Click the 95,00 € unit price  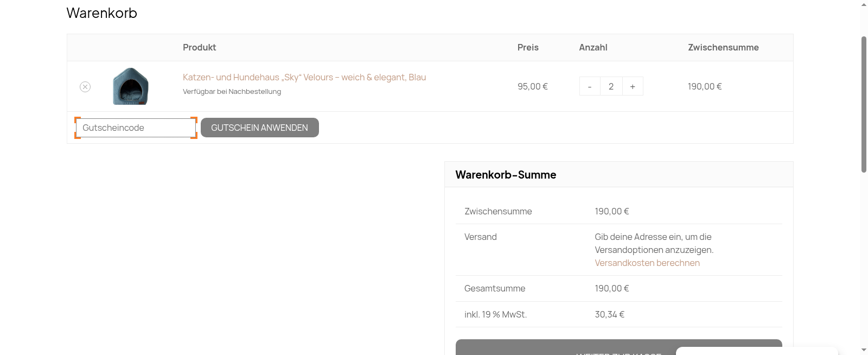(x=532, y=86)
